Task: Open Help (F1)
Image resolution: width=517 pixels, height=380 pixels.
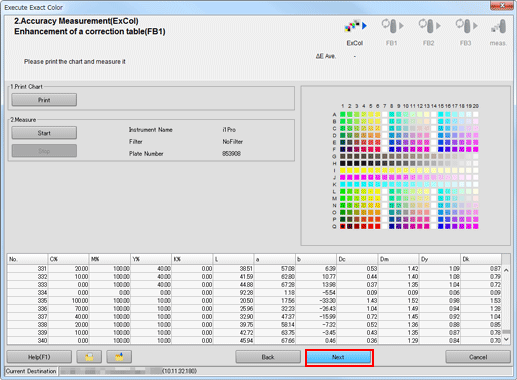Action: 39,357
